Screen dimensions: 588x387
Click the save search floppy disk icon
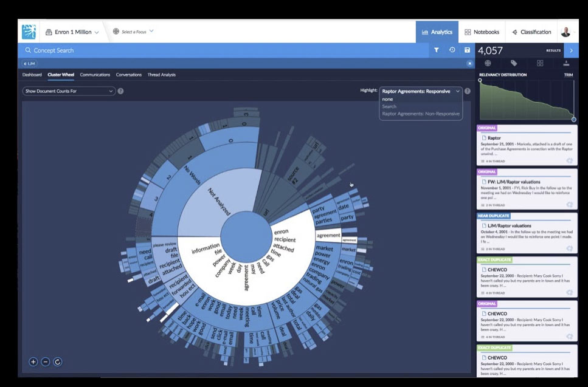(x=467, y=50)
